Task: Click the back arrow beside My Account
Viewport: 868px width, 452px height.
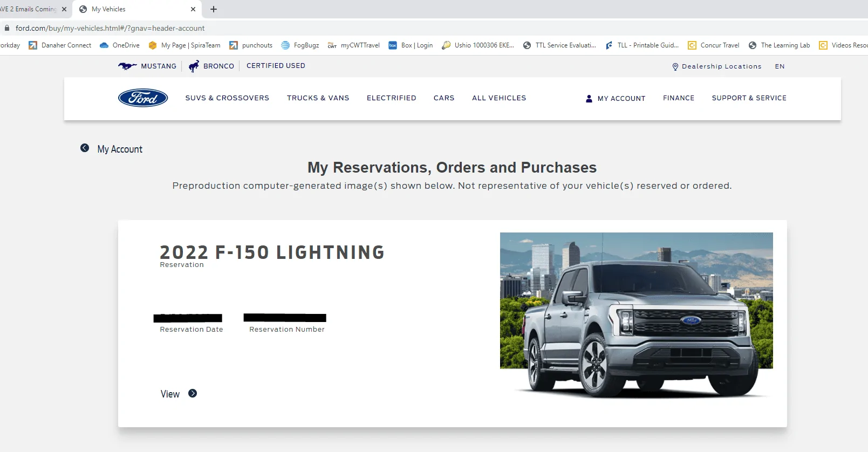Action: [x=85, y=148]
